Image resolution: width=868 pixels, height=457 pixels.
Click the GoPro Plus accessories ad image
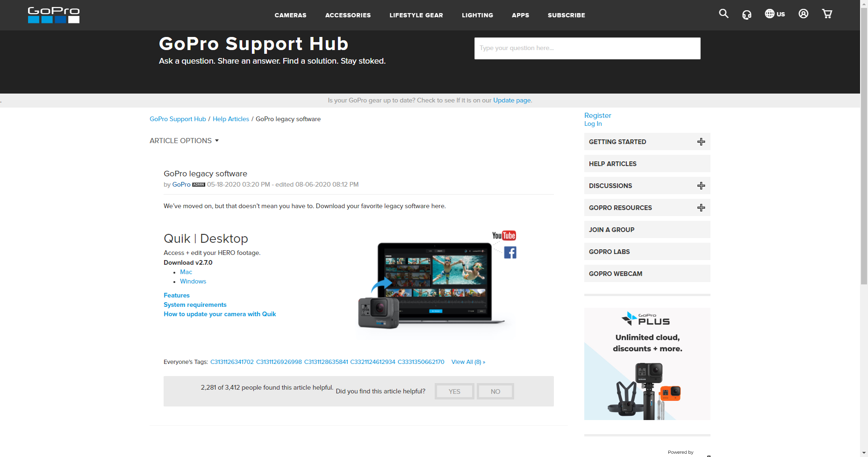647,364
